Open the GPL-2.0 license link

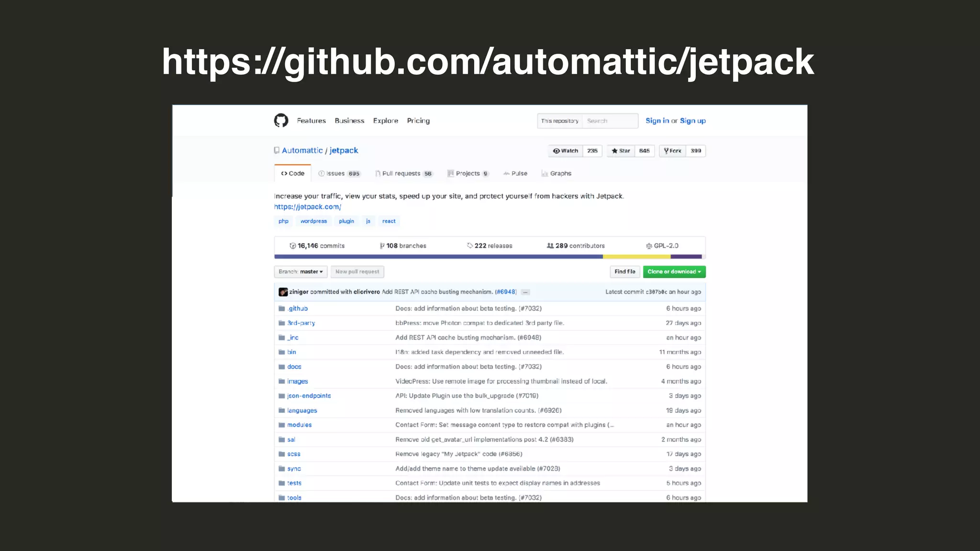(x=662, y=246)
